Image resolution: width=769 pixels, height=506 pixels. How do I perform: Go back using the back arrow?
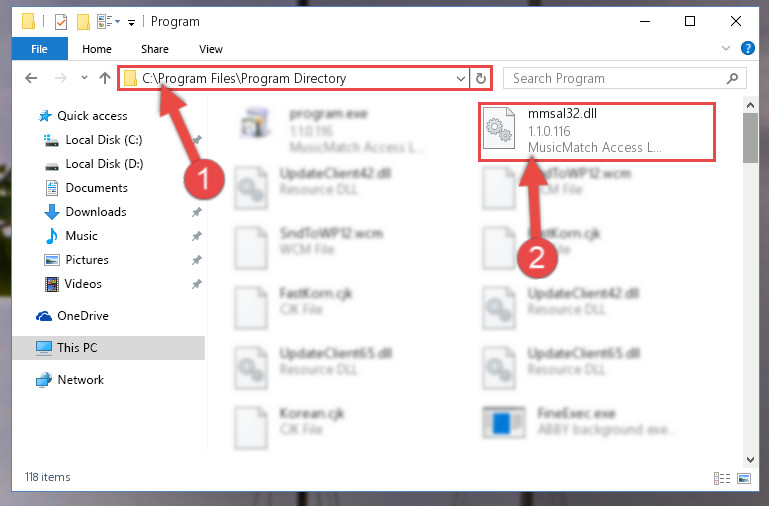tap(31, 78)
